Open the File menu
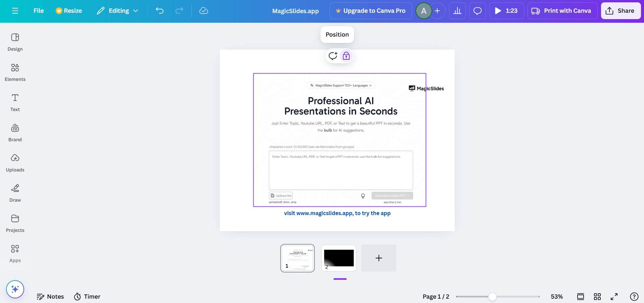 [39, 11]
